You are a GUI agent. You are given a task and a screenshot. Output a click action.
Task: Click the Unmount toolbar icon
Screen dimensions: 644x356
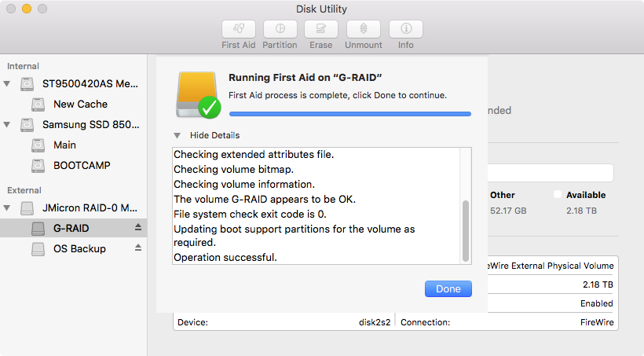(364, 29)
